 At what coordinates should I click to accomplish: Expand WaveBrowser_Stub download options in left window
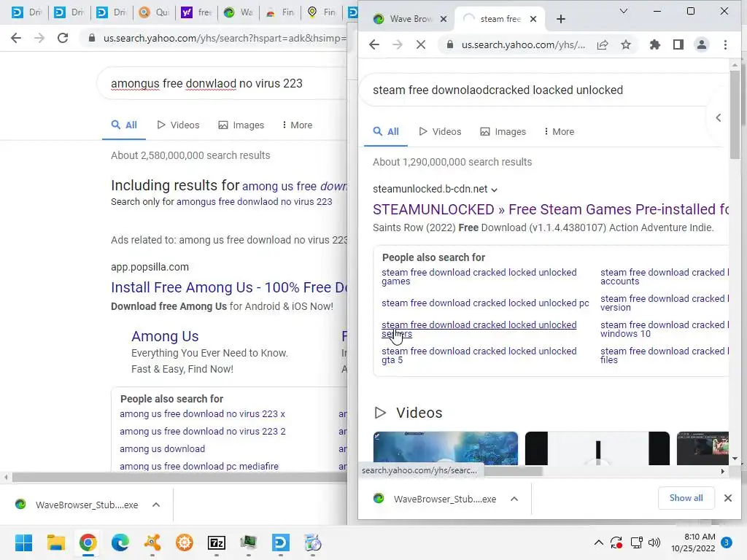(x=156, y=505)
